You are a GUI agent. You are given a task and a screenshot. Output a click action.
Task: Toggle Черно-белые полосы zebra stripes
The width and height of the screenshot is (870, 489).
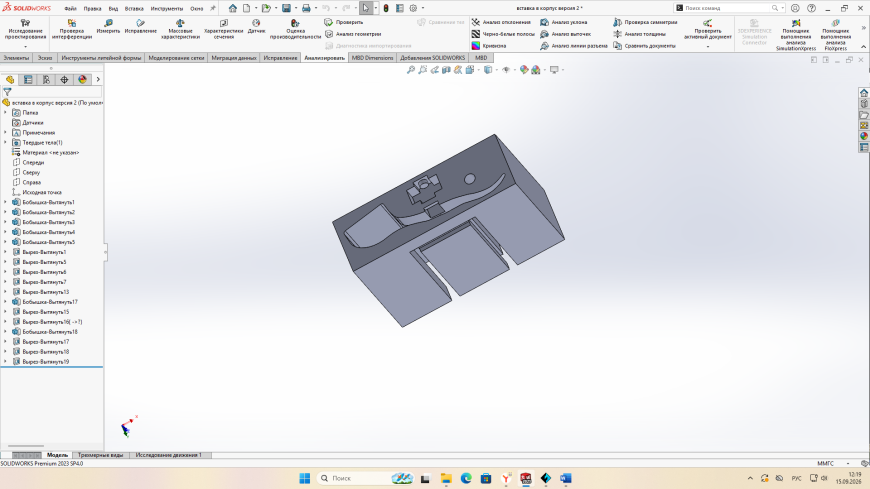[x=503, y=34]
